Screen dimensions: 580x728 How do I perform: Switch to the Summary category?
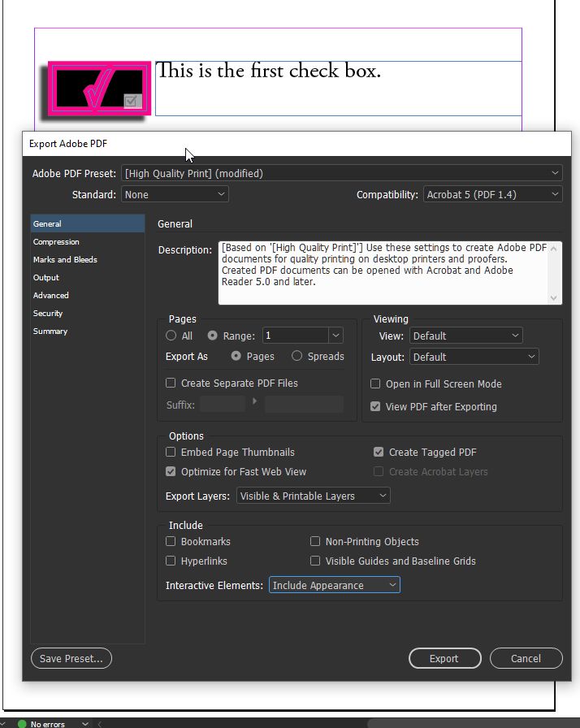(88, 331)
